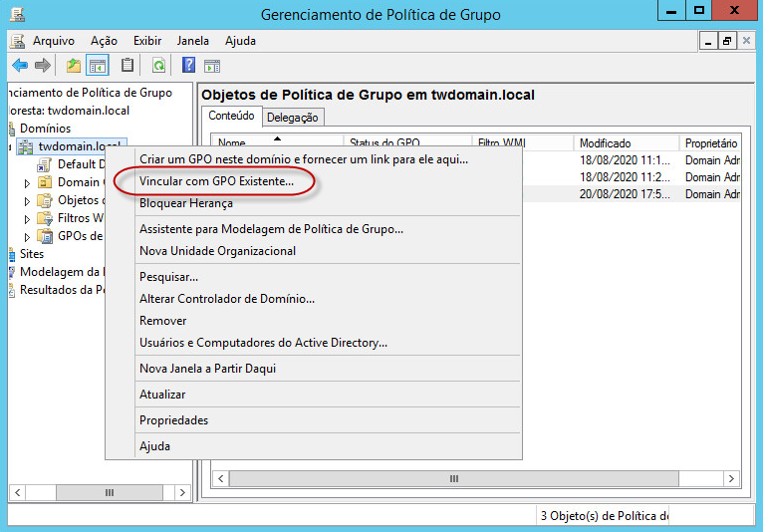
Task: Select Pesquisar from context menu
Action: tap(168, 277)
